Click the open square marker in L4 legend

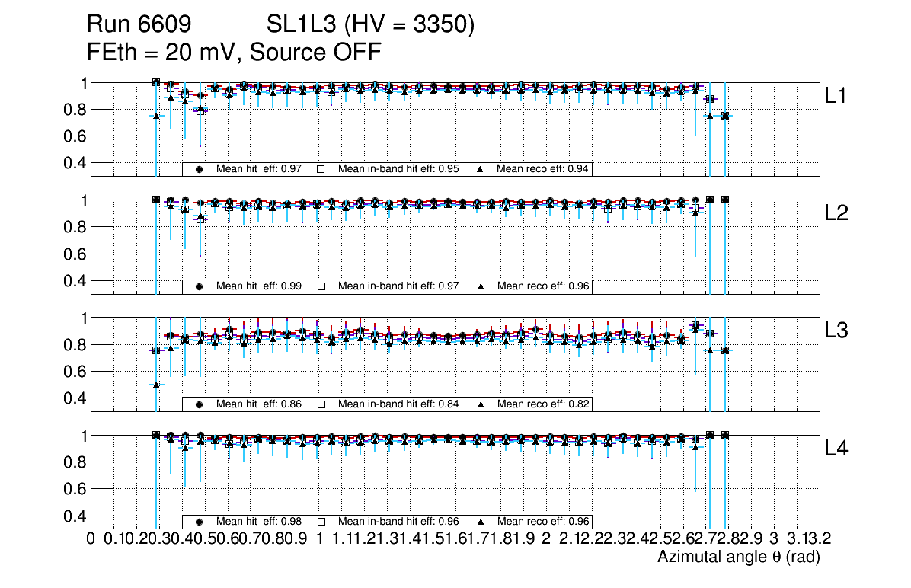coord(321,522)
